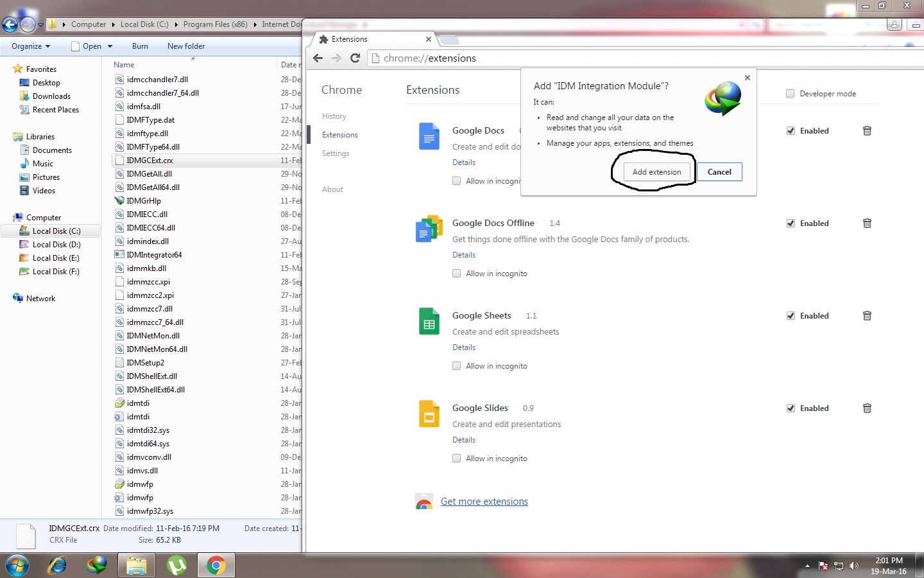Remove Google Docs Offline using trash icon
Viewport: 924px width, 578px height.
click(867, 223)
